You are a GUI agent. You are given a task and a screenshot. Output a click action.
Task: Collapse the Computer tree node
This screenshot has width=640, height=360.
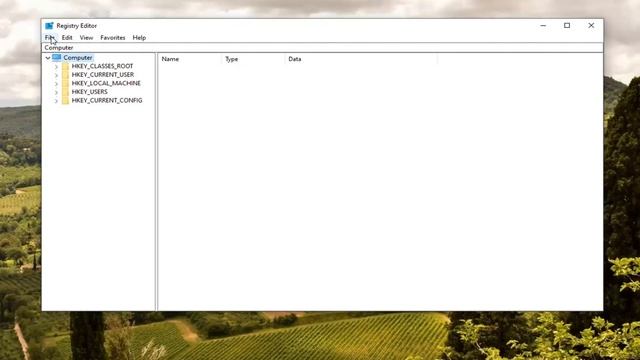pyautogui.click(x=48, y=58)
